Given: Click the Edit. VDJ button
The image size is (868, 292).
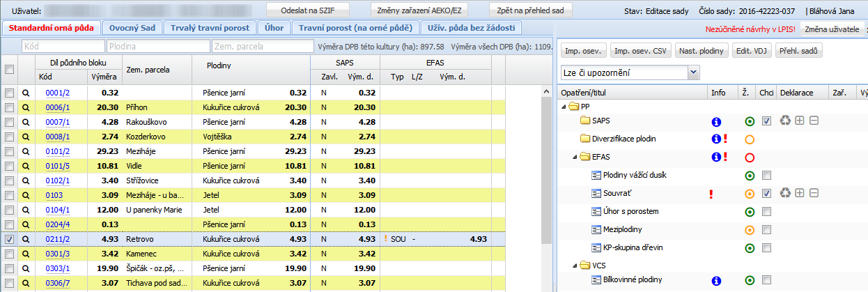Looking at the screenshot, I should click(751, 51).
